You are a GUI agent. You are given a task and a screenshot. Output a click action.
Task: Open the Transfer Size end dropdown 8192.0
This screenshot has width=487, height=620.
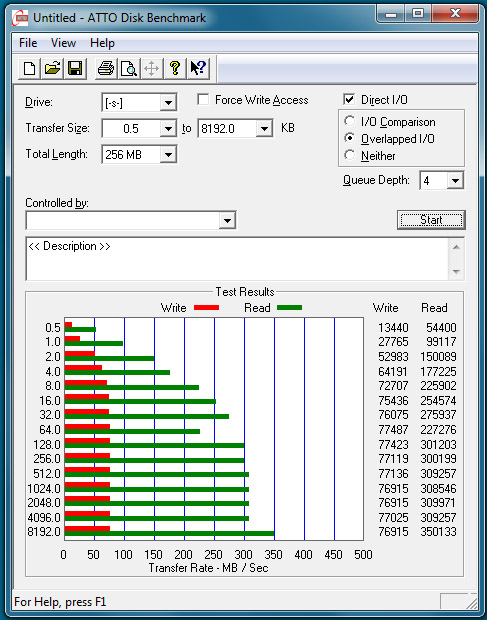[264, 129]
